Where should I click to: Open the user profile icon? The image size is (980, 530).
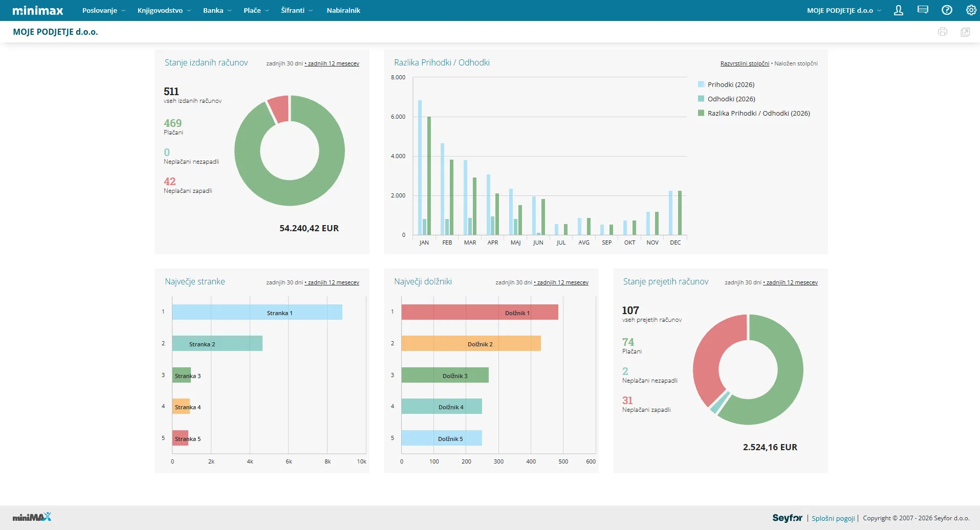tap(898, 10)
